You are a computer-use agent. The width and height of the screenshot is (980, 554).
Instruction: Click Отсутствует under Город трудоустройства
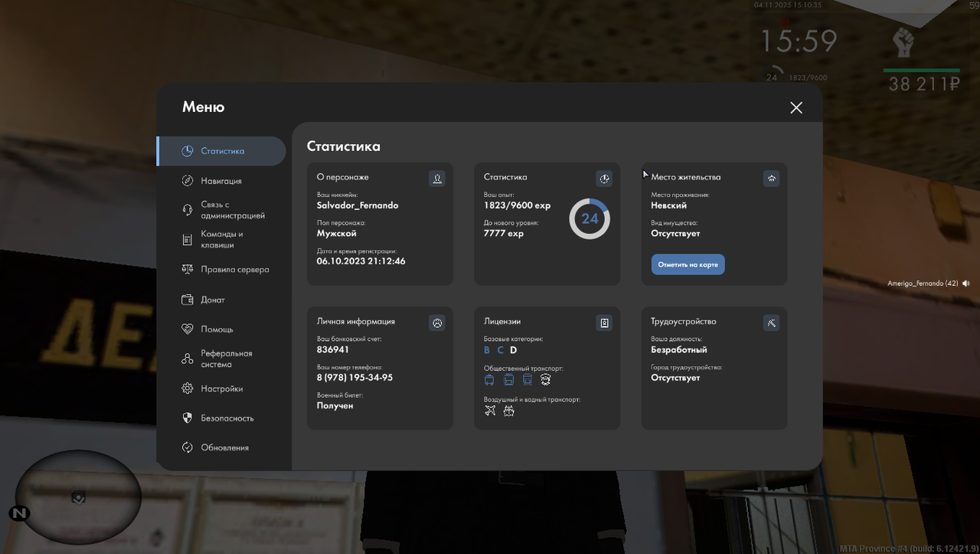click(x=675, y=378)
